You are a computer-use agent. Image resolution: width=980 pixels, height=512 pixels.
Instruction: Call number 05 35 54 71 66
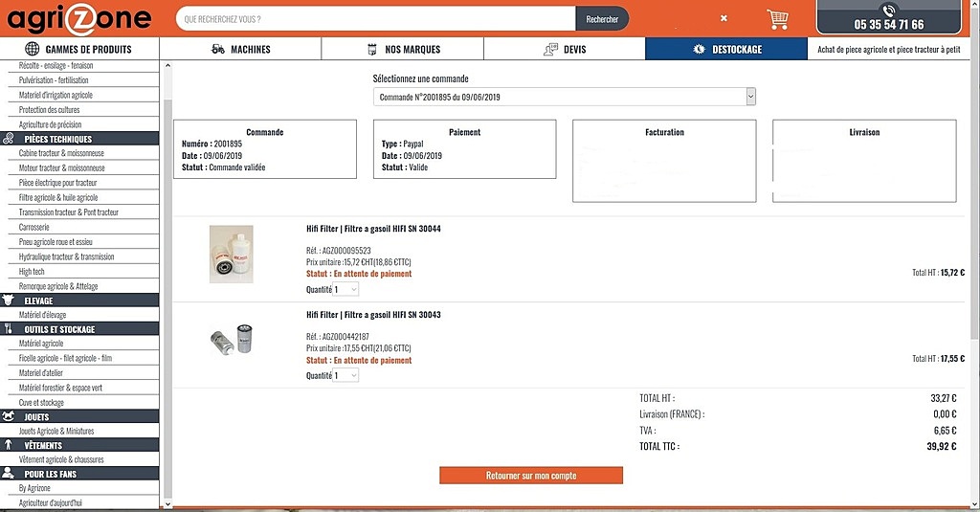click(889, 24)
